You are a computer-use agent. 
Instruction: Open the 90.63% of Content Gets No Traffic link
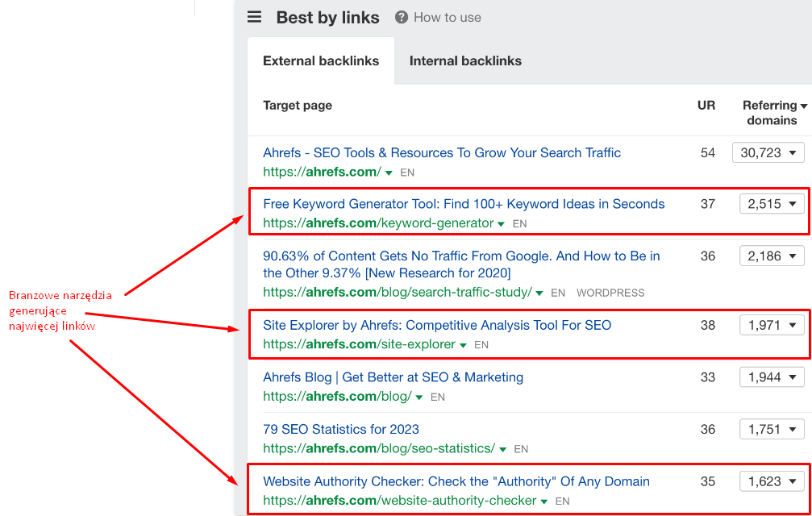click(461, 264)
